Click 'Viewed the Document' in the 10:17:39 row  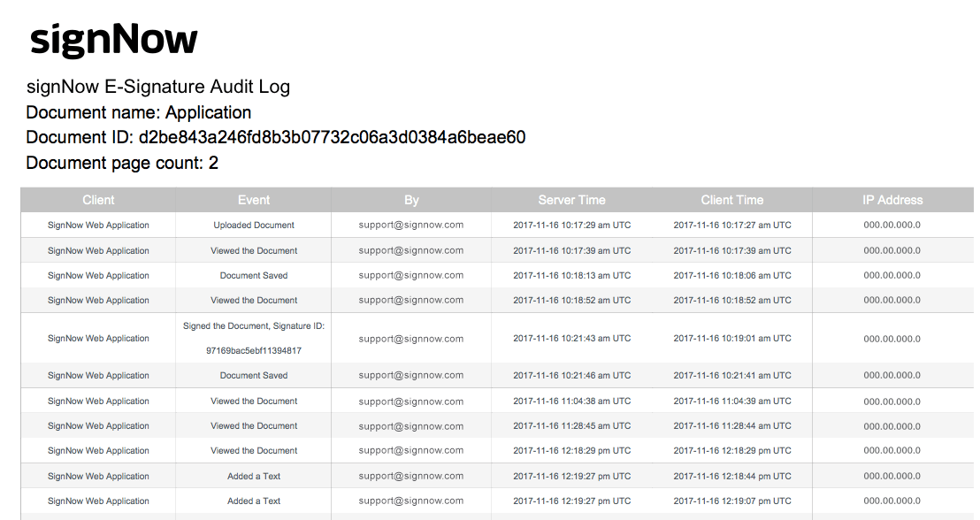click(254, 250)
